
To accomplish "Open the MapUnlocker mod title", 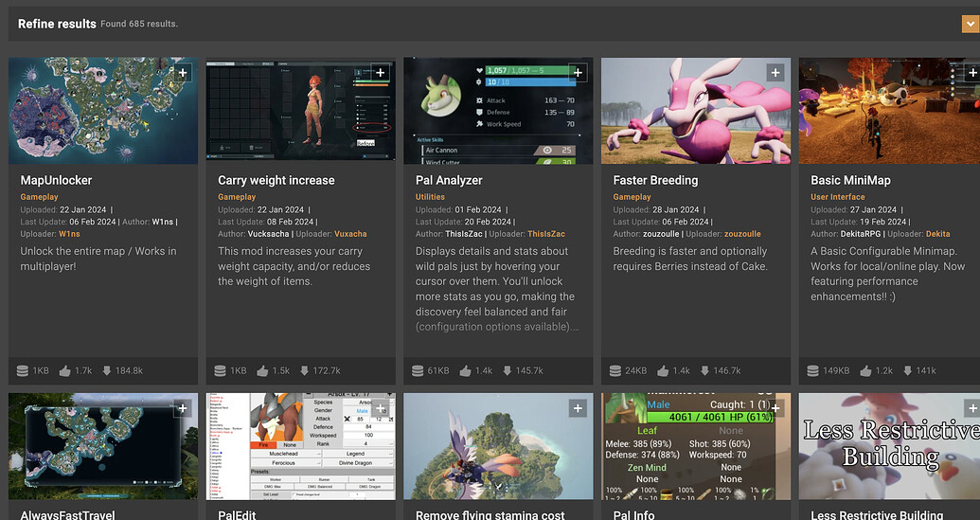I will 56,180.
